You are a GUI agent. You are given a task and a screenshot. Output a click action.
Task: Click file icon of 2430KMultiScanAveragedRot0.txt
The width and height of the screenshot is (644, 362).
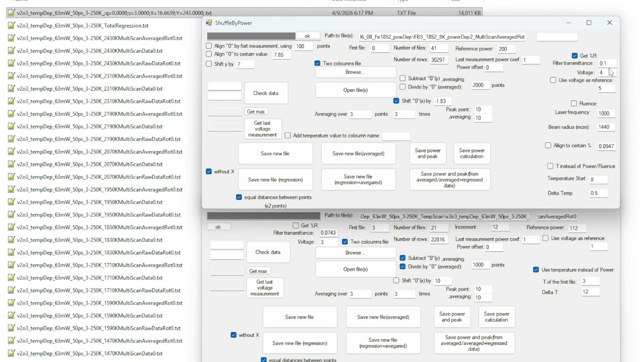pos(11,38)
